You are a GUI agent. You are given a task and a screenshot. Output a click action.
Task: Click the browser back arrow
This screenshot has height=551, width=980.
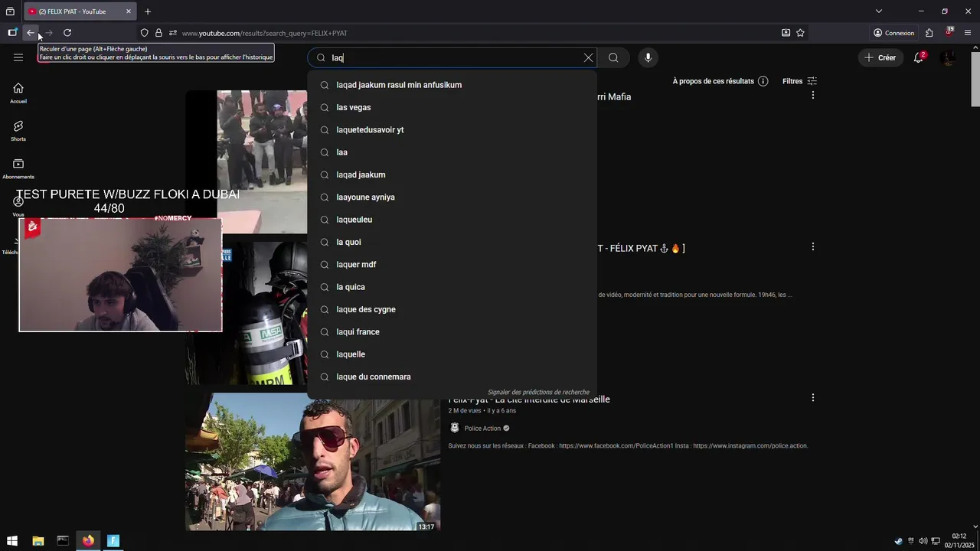click(30, 33)
